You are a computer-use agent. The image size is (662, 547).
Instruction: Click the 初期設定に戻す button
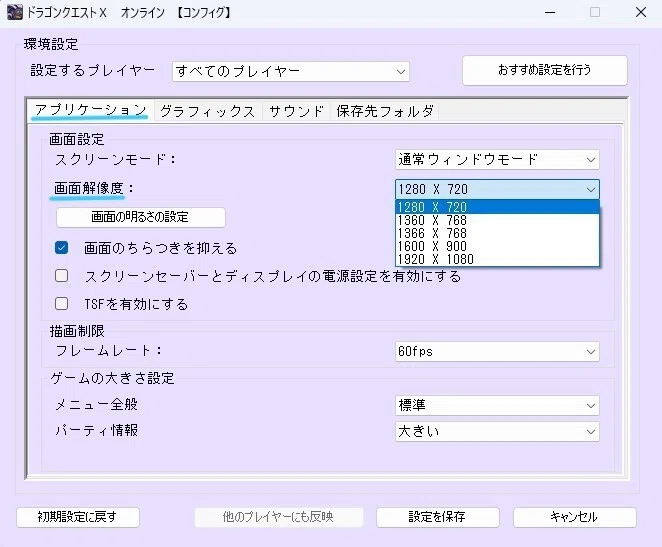click(x=78, y=517)
